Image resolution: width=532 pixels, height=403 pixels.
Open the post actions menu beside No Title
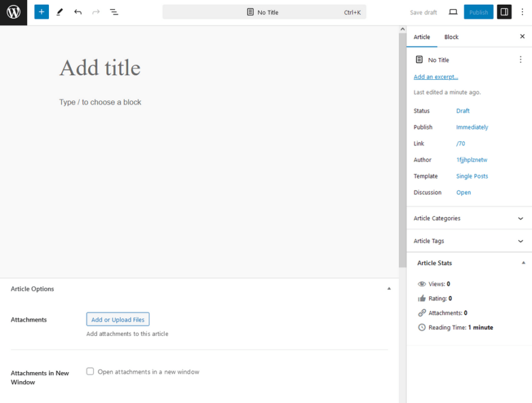tap(521, 59)
